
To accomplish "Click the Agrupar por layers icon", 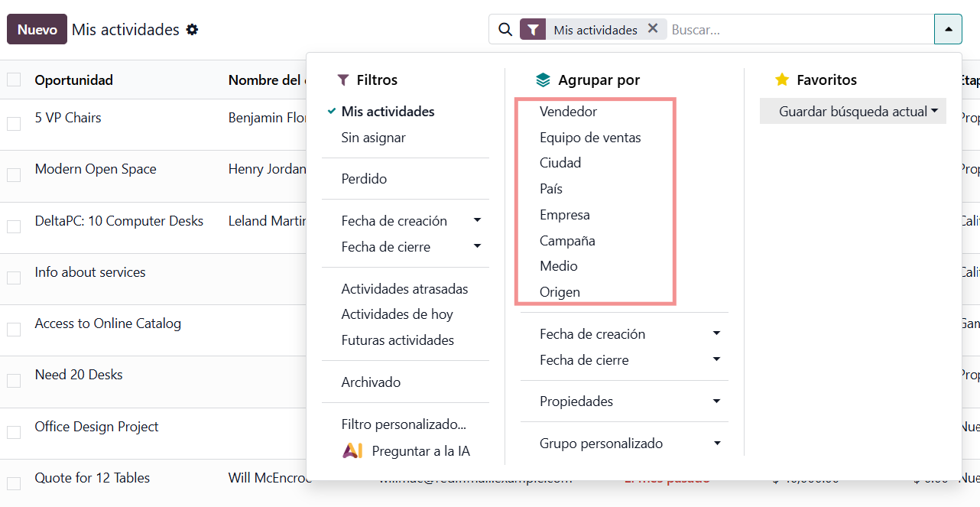I will 543,80.
